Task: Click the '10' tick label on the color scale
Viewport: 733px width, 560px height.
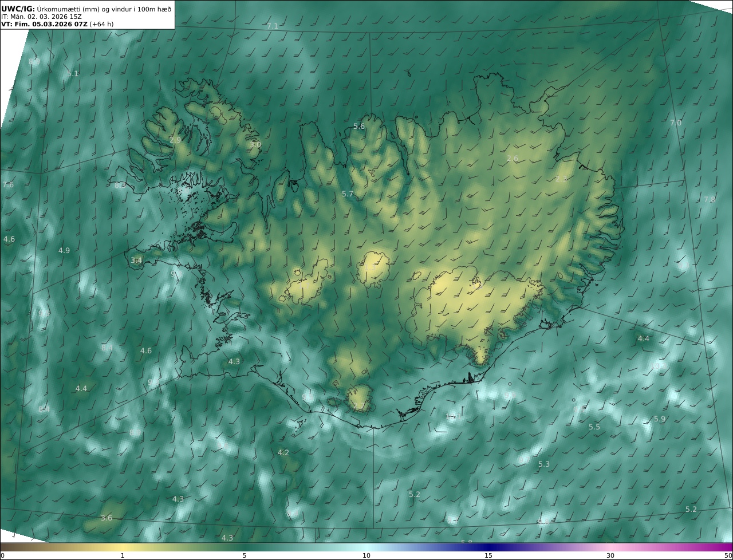Action: point(366,556)
